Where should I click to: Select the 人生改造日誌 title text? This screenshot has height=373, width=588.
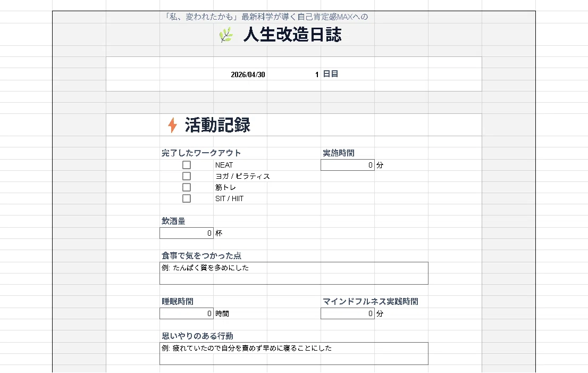292,35
